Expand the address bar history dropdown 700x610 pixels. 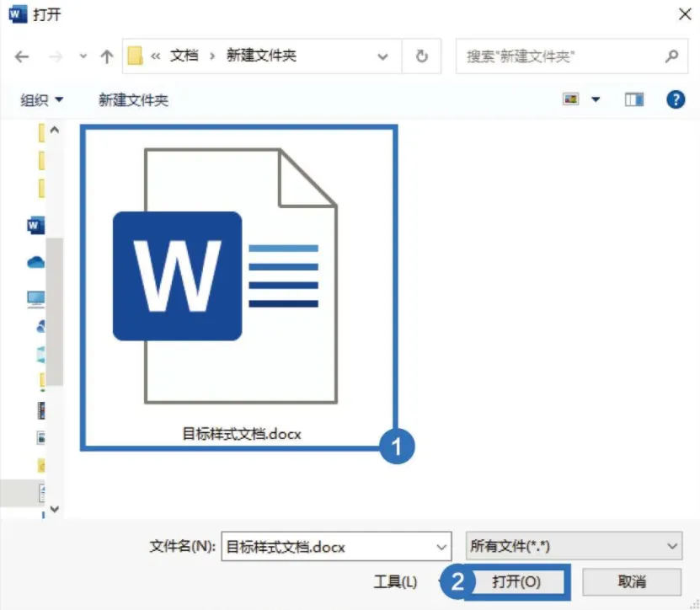coord(382,56)
